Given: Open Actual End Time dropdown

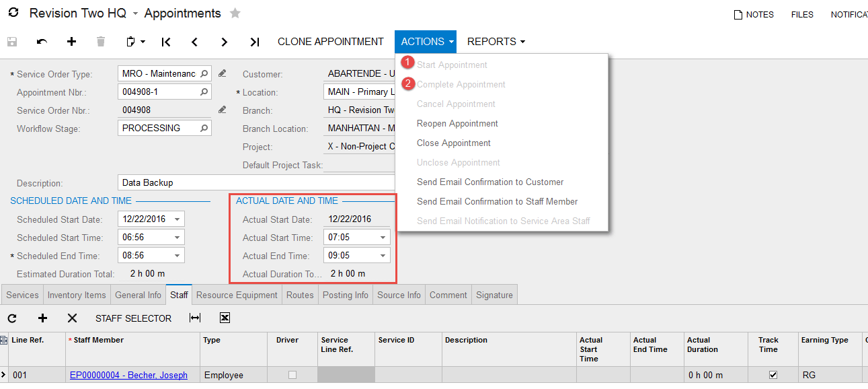Looking at the screenshot, I should (383, 256).
